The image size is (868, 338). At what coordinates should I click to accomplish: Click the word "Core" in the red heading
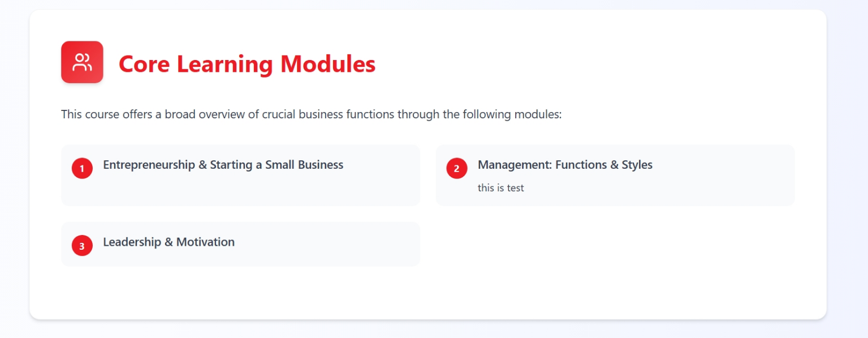click(144, 64)
